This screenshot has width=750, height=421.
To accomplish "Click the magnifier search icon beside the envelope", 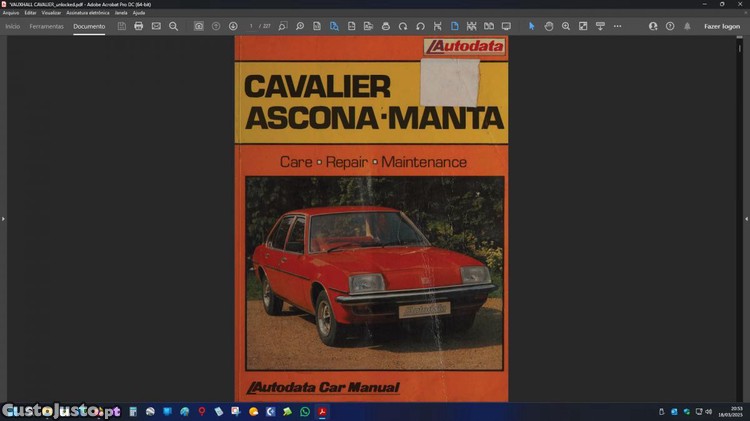I will point(173,26).
